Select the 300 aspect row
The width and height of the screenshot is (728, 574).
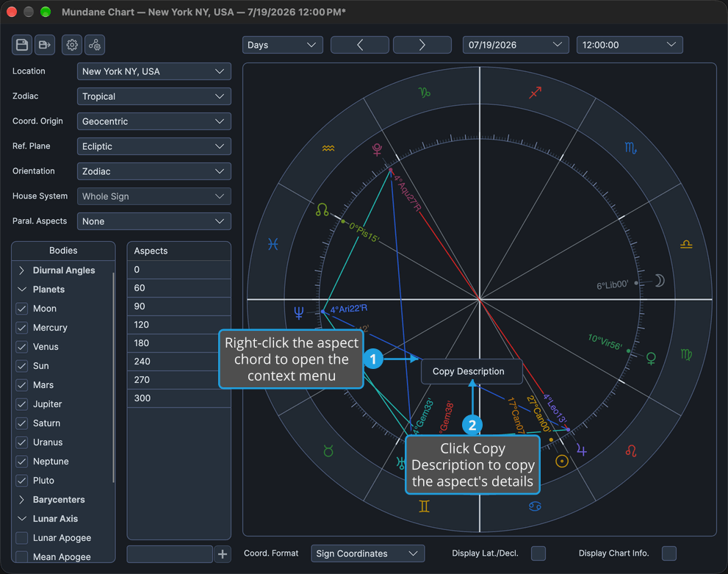(x=179, y=398)
